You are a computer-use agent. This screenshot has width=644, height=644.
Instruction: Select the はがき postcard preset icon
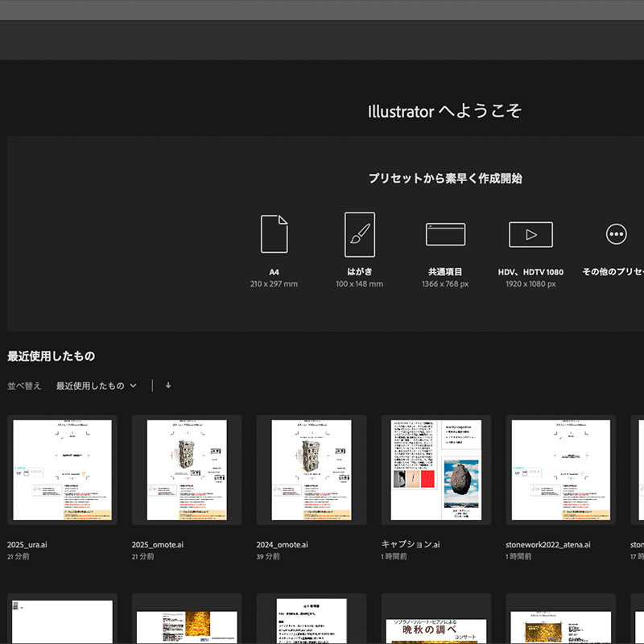(x=360, y=233)
